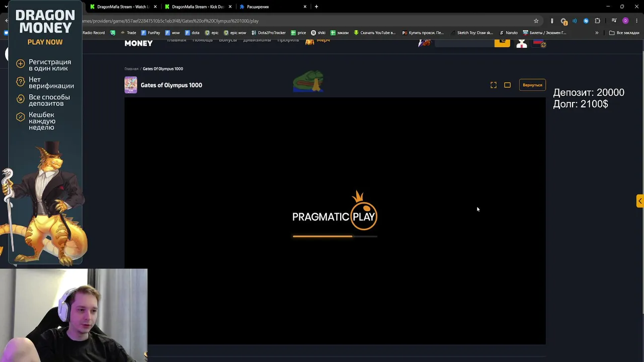Image resolution: width=644 pixels, height=362 pixels.
Task: Open the dota bookmark
Action: pyautogui.click(x=192, y=33)
